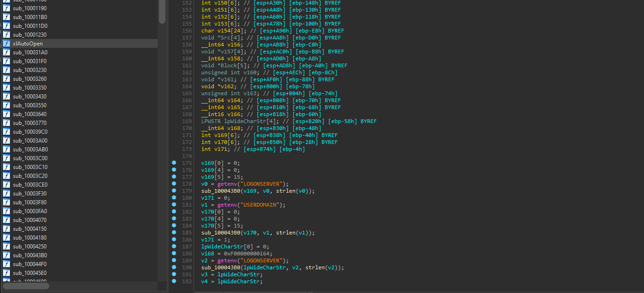The image size is (644, 293).
Task: Toggle breakpoint dot on line 179
Action: pyautogui.click(x=174, y=191)
